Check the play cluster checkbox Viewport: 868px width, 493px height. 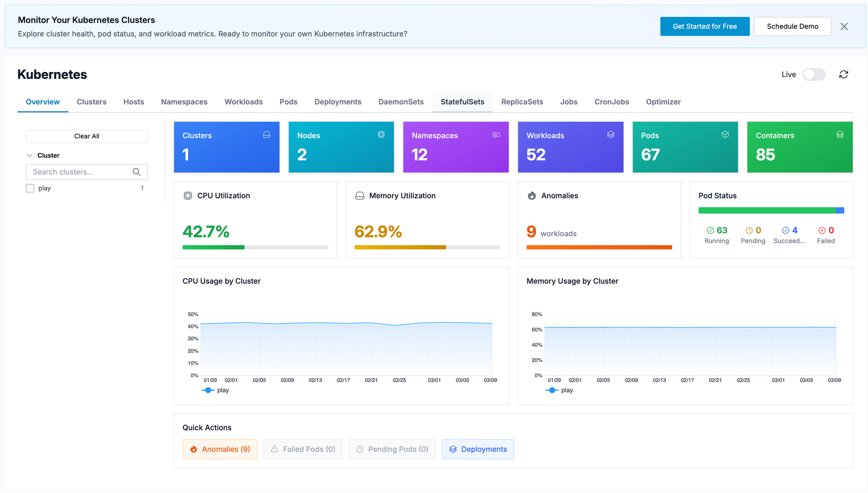[30, 188]
